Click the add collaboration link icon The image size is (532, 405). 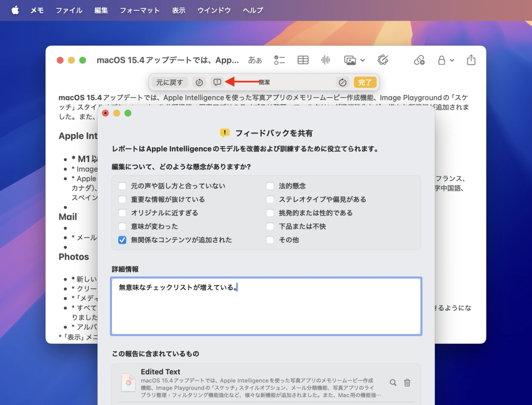419,60
